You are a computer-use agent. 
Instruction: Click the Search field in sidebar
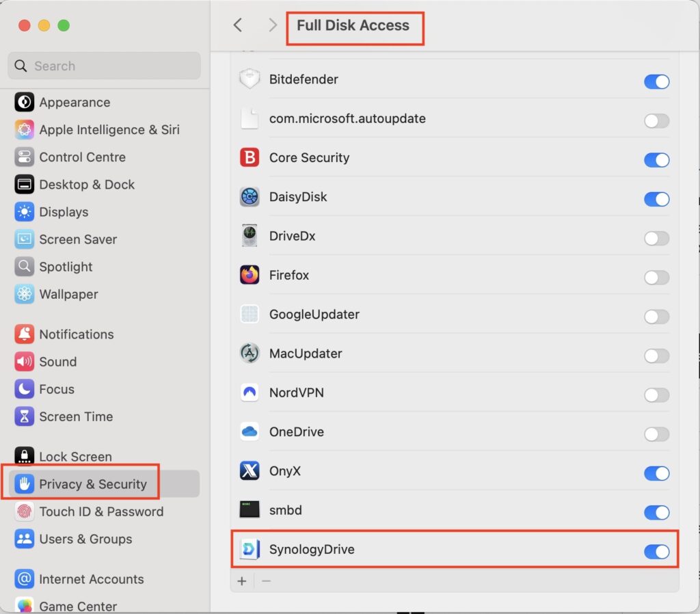click(x=104, y=66)
